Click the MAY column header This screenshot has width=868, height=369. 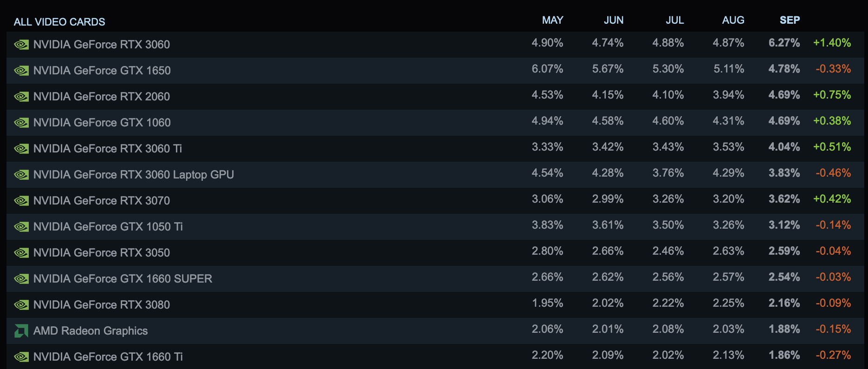tap(552, 20)
